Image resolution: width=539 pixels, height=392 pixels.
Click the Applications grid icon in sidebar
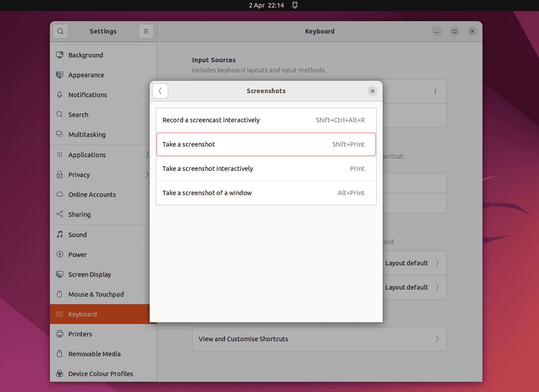[60, 155]
